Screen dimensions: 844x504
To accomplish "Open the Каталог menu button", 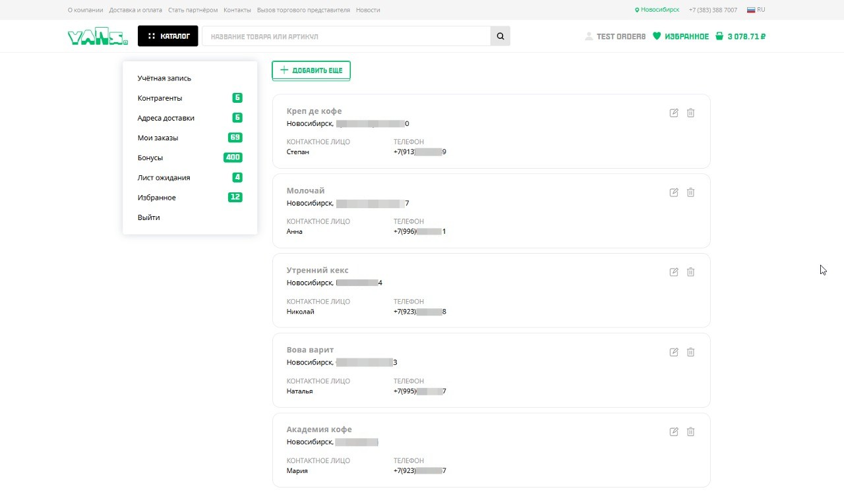I will coord(167,36).
